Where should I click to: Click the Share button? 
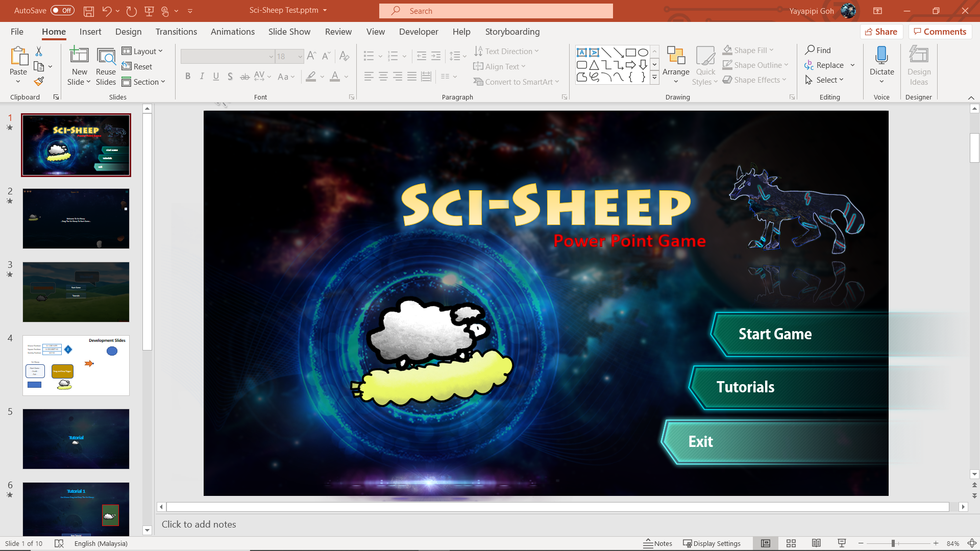click(881, 32)
